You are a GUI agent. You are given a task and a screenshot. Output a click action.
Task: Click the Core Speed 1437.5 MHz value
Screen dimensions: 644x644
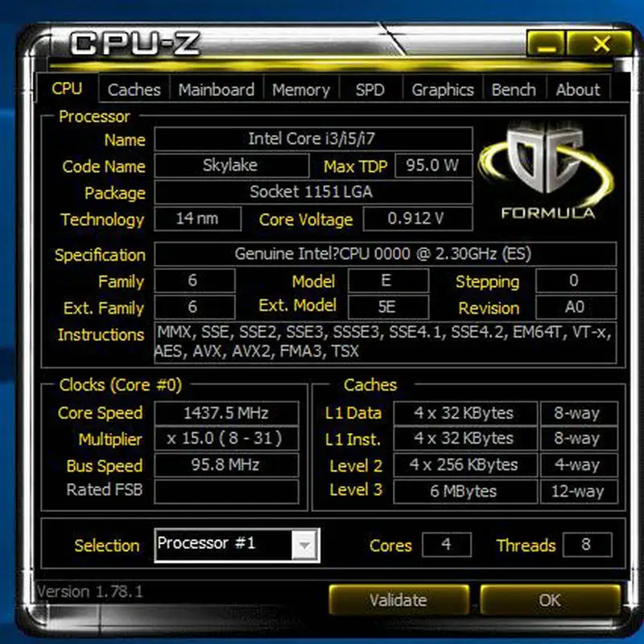click(x=226, y=413)
